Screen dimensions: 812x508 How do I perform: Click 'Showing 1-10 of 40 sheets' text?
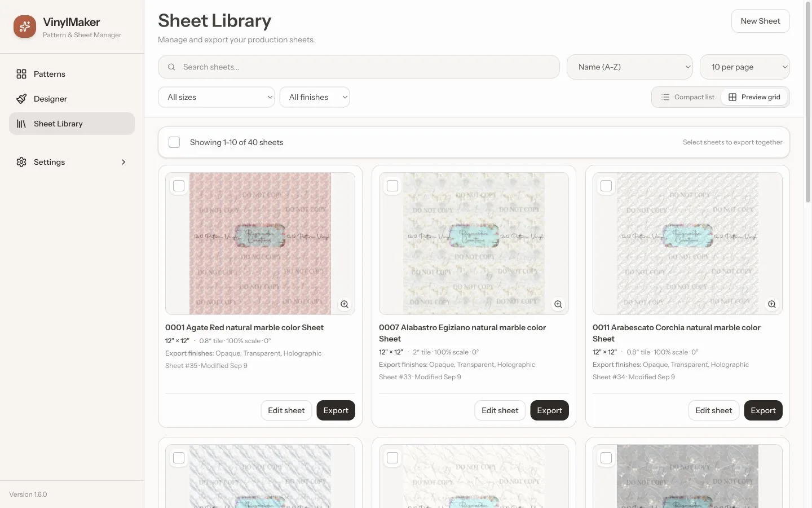[236, 142]
